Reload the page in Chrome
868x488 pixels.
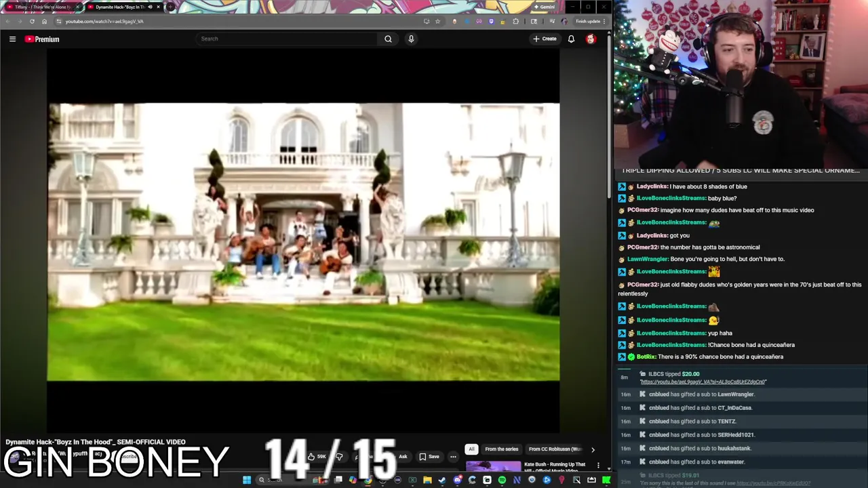tap(32, 21)
